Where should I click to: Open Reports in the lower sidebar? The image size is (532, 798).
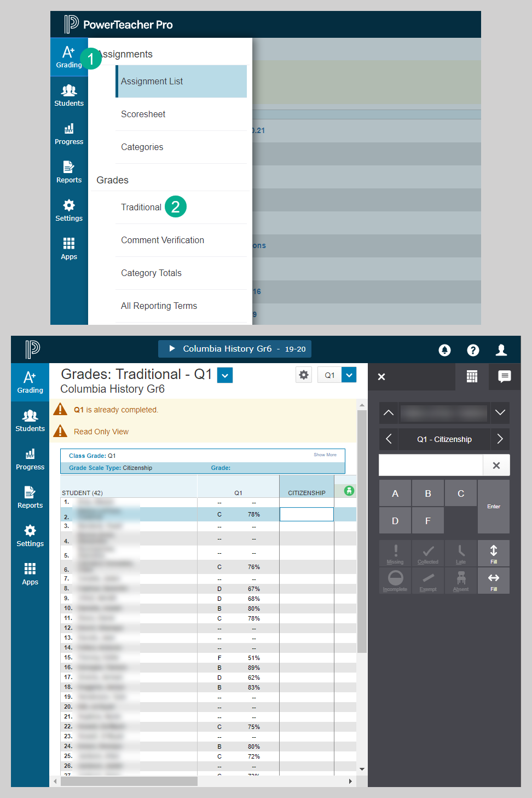(x=30, y=497)
